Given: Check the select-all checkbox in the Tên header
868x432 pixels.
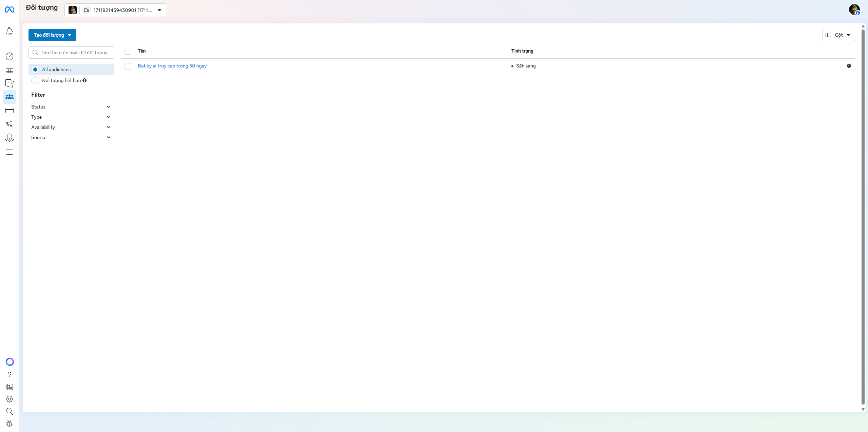Looking at the screenshot, I should (128, 51).
